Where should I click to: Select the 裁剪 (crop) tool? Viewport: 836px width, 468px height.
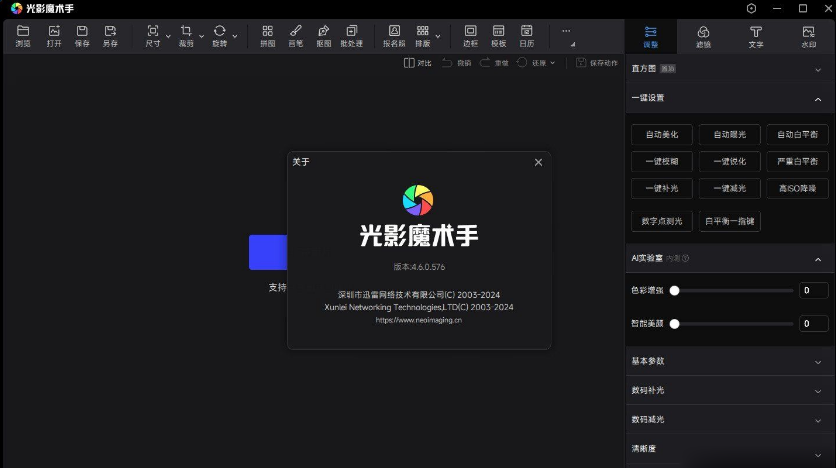(x=186, y=36)
